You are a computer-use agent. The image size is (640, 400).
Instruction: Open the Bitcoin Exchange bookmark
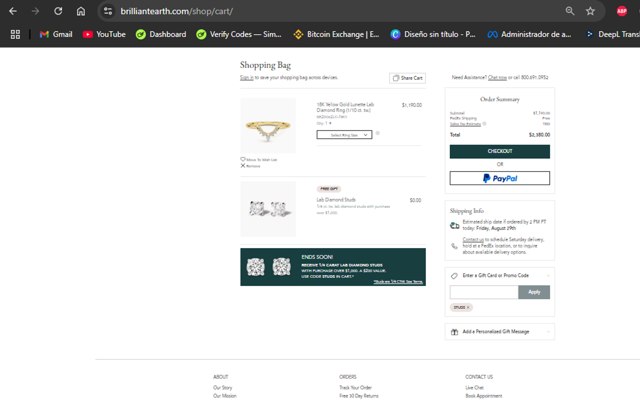click(336, 34)
